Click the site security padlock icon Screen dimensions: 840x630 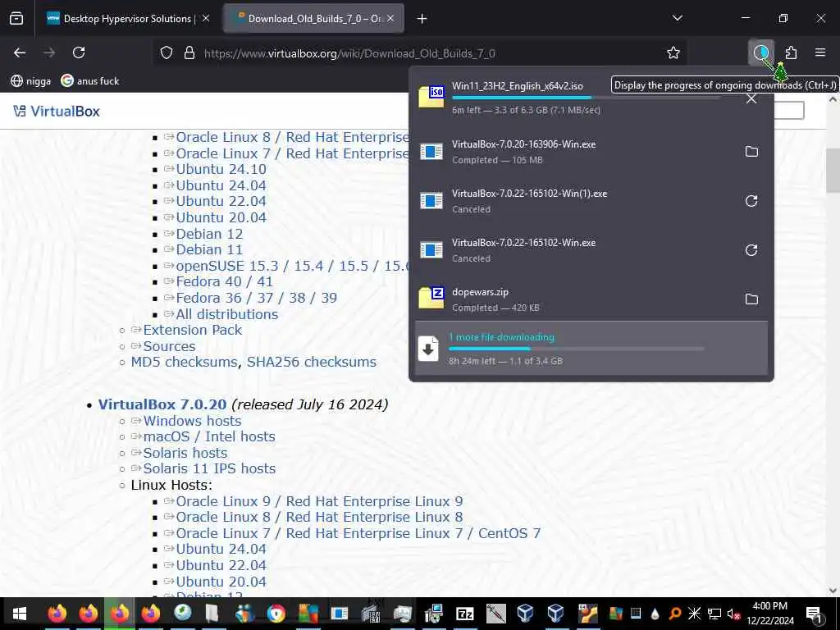click(x=189, y=52)
